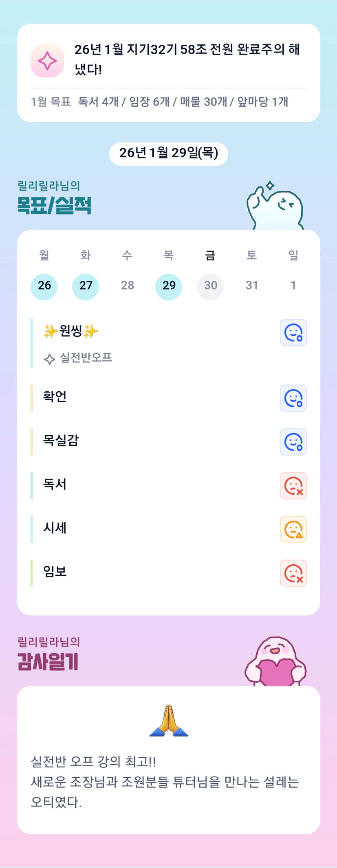Select Thursday 29 in the week calendar
337x868 pixels.
point(169,286)
